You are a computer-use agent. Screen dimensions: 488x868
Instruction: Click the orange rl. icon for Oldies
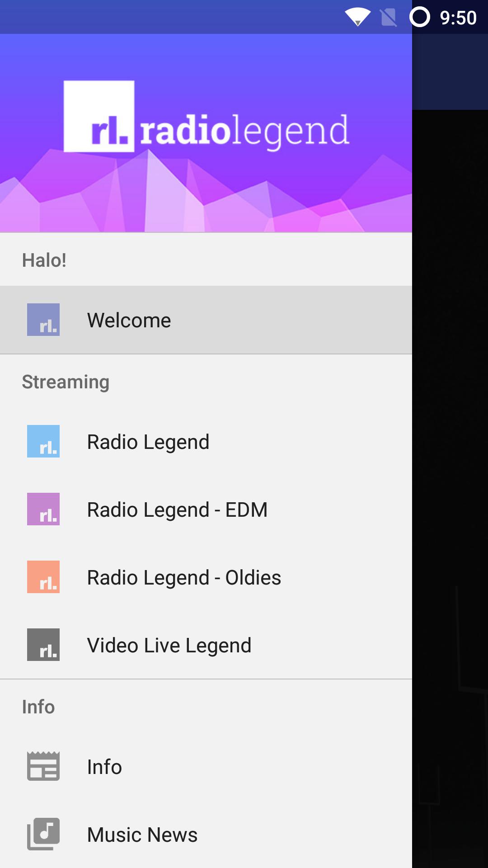43,577
